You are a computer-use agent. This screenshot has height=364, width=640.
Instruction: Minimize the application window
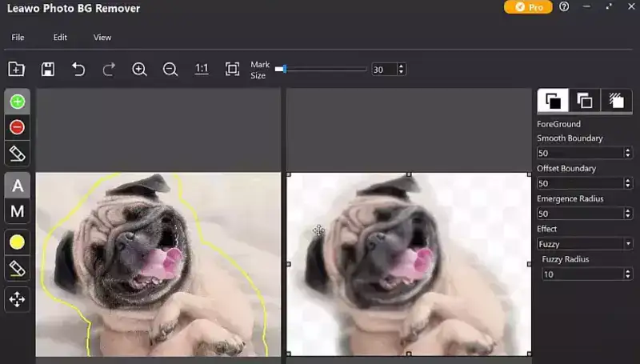pyautogui.click(x=586, y=6)
